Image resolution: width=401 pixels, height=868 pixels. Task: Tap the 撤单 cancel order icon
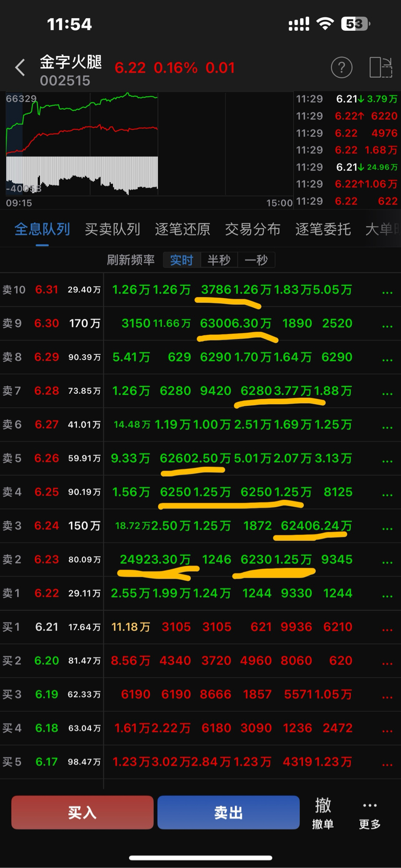click(x=323, y=813)
